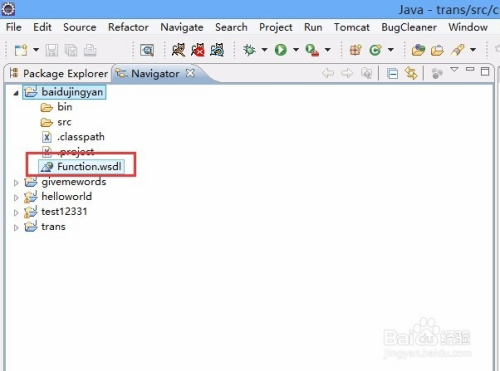Stop Tomcat with the red-cross cat icon
500x371 pixels.
(198, 50)
